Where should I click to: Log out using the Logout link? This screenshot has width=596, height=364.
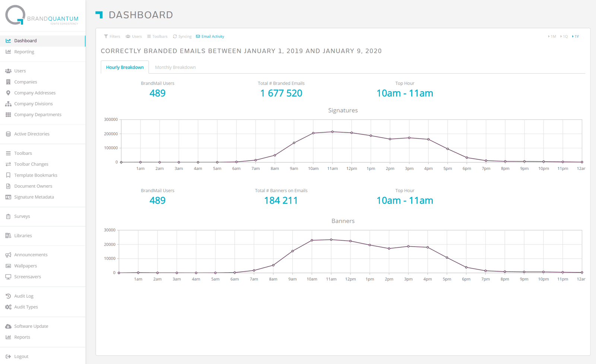[21, 357]
